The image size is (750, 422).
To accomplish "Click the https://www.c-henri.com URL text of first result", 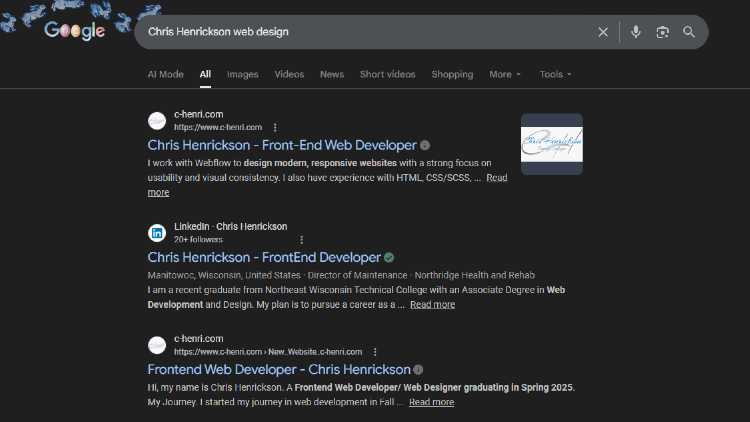I will tap(218, 127).
